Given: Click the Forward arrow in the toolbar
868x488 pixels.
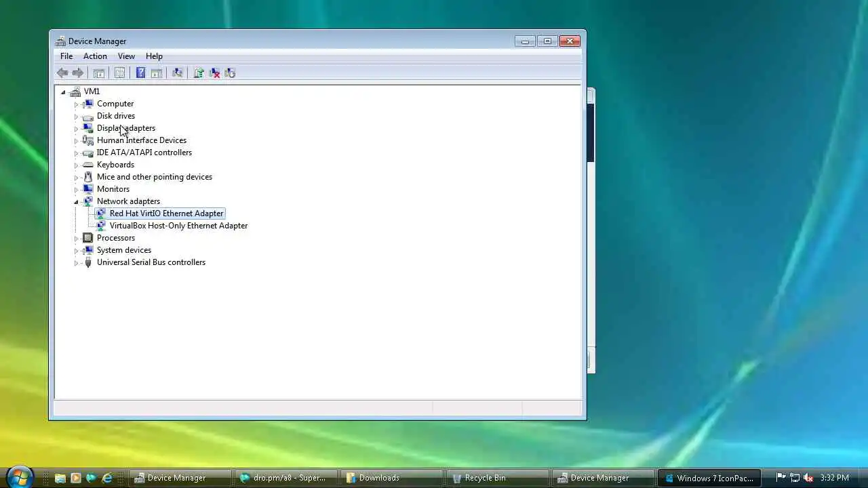Looking at the screenshot, I should point(78,73).
